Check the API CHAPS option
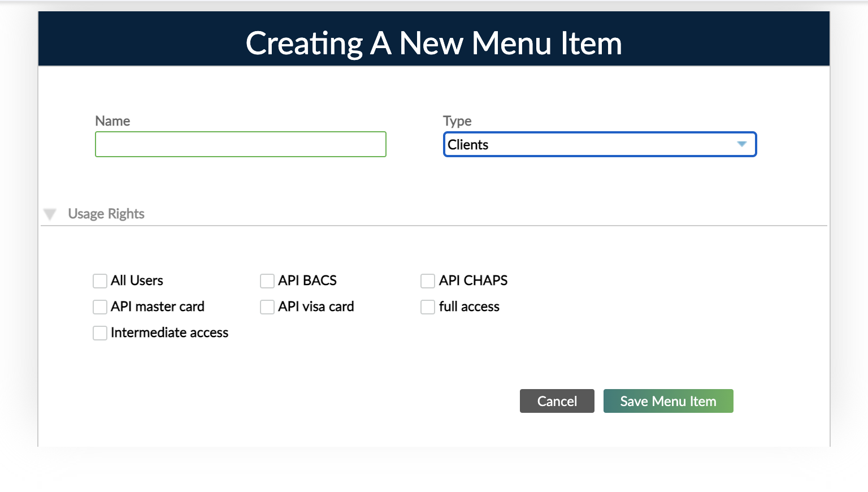Image resolution: width=868 pixels, height=492 pixels. point(427,280)
